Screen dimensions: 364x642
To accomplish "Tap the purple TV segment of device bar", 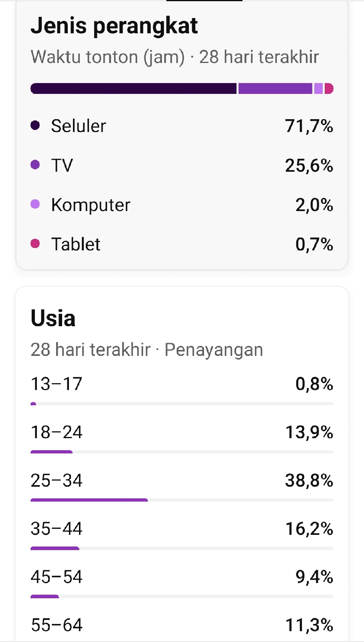I will (275, 89).
